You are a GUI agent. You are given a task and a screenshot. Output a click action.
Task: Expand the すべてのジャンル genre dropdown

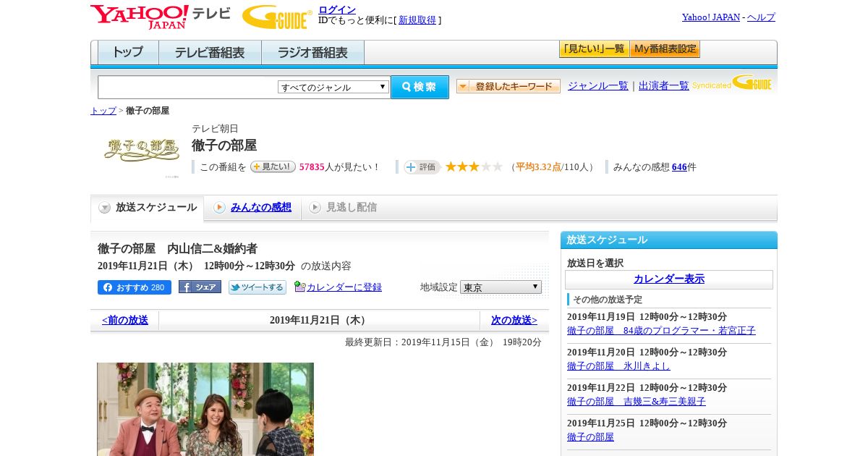(333, 87)
